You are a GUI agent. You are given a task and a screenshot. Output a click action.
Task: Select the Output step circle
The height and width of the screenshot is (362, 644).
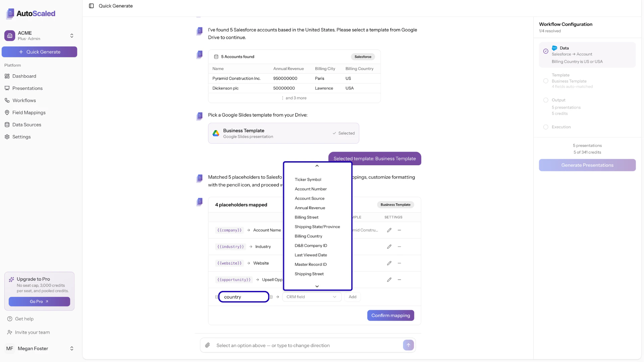coord(546,100)
